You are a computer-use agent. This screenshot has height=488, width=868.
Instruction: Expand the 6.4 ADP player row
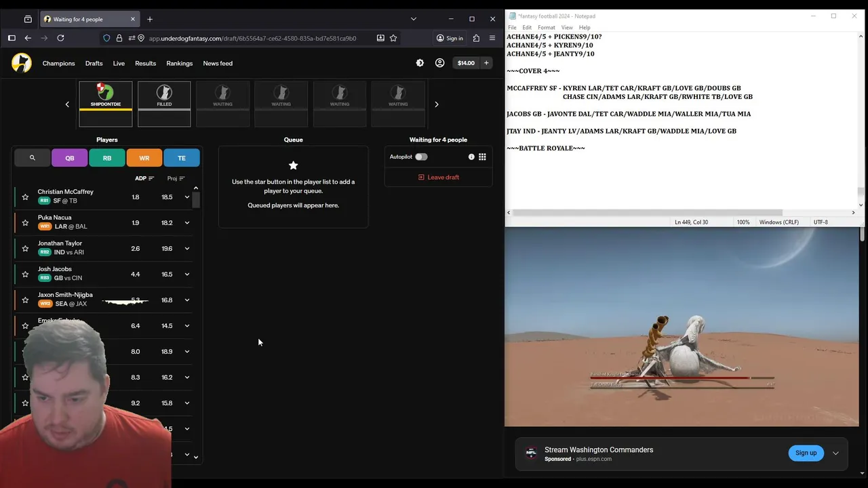[x=187, y=326]
